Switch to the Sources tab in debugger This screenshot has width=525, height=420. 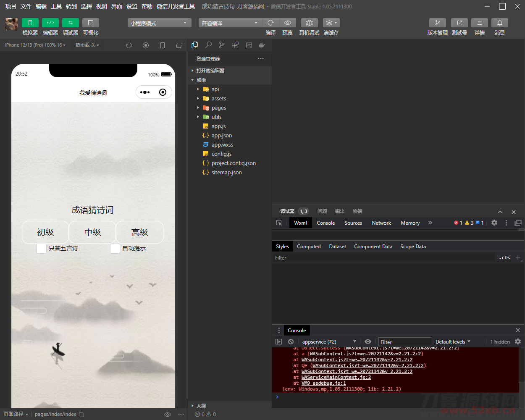click(x=353, y=223)
